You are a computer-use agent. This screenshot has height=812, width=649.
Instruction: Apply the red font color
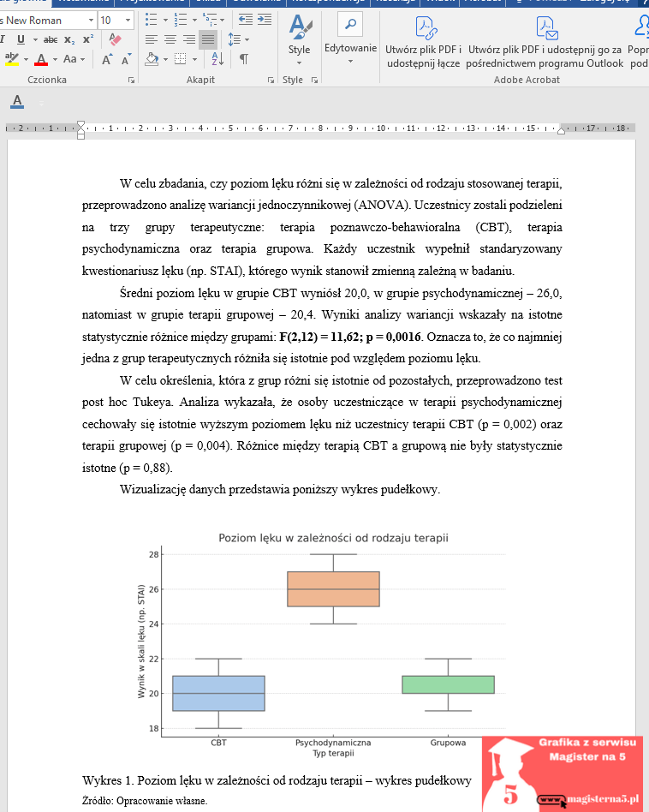pos(41,60)
